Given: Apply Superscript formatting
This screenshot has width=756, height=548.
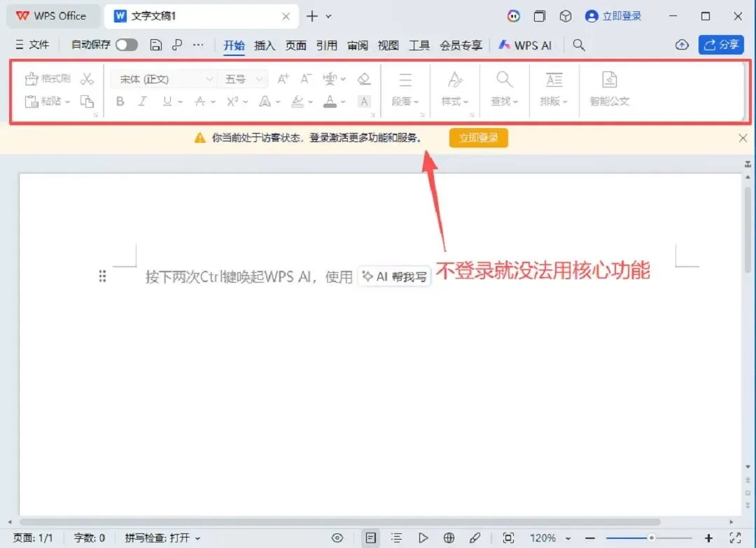Looking at the screenshot, I should click(232, 101).
